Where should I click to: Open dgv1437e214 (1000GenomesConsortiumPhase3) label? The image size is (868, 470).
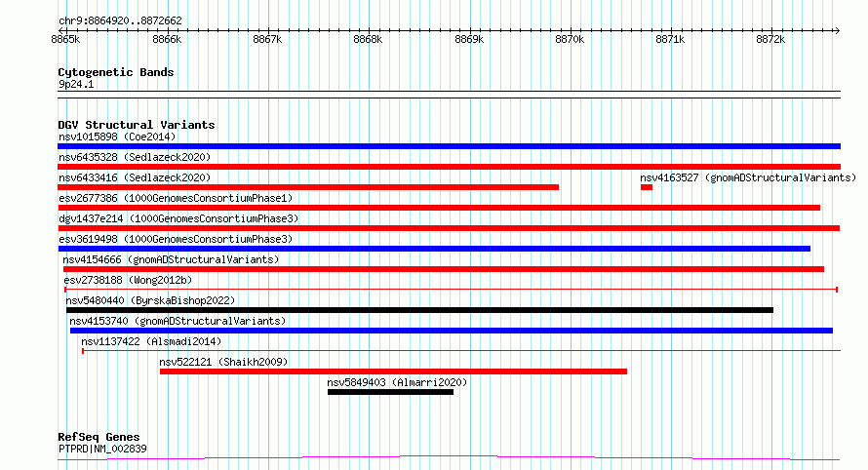tap(178, 218)
